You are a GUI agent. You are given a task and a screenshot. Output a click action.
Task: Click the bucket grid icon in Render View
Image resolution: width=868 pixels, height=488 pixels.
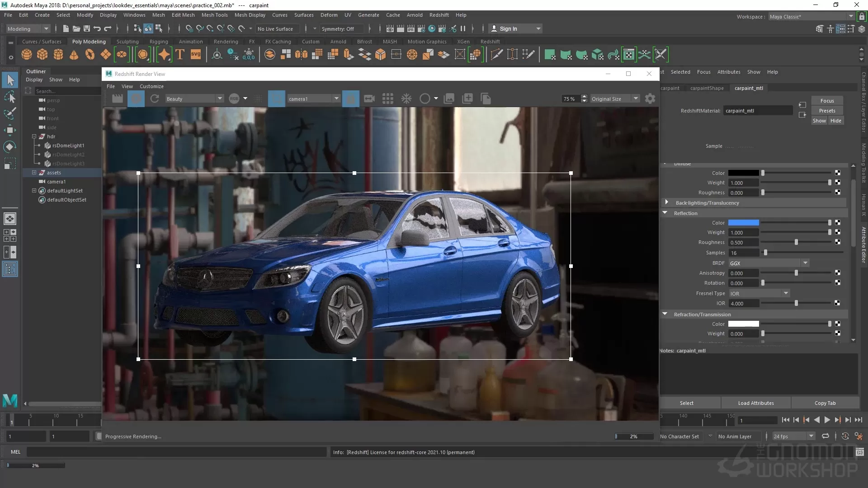point(387,99)
